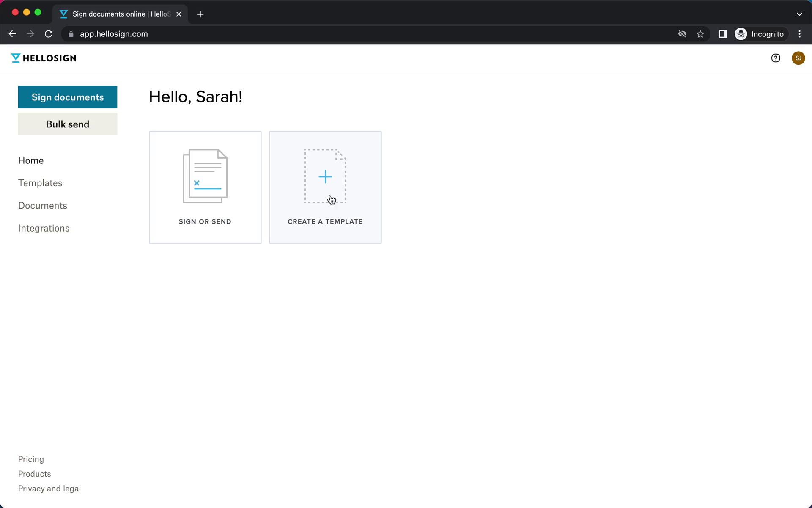Click the Sign Or Send document icon
This screenshot has height=508, width=812.
pos(205,176)
